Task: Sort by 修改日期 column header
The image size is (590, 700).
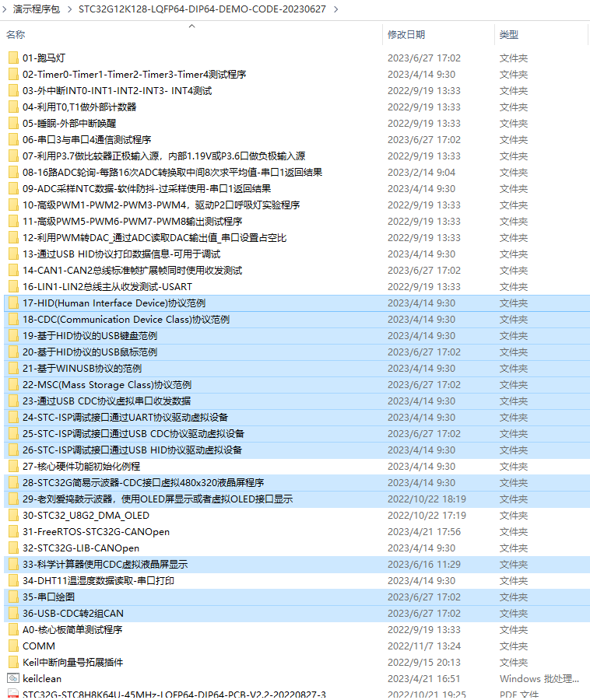Action: click(x=406, y=35)
